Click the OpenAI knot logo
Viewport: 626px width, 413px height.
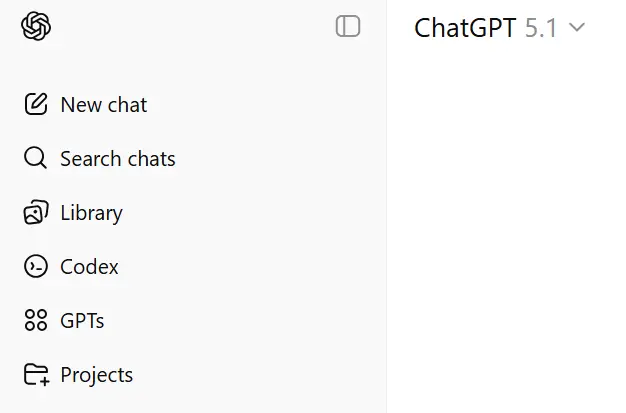(36, 26)
